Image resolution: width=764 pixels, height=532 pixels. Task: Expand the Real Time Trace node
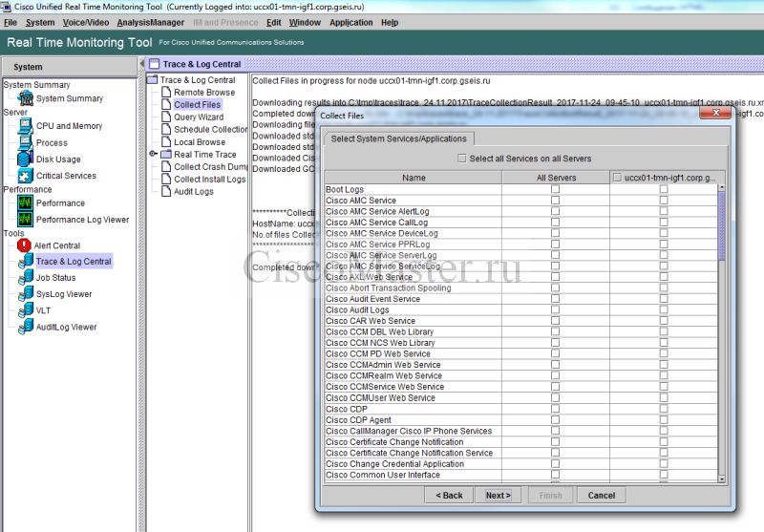coord(153,154)
